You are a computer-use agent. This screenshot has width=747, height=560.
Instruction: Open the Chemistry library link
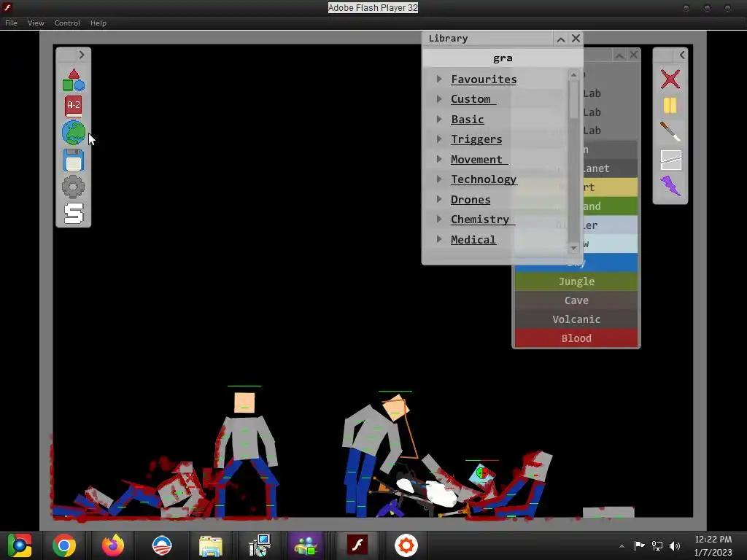[x=482, y=219]
